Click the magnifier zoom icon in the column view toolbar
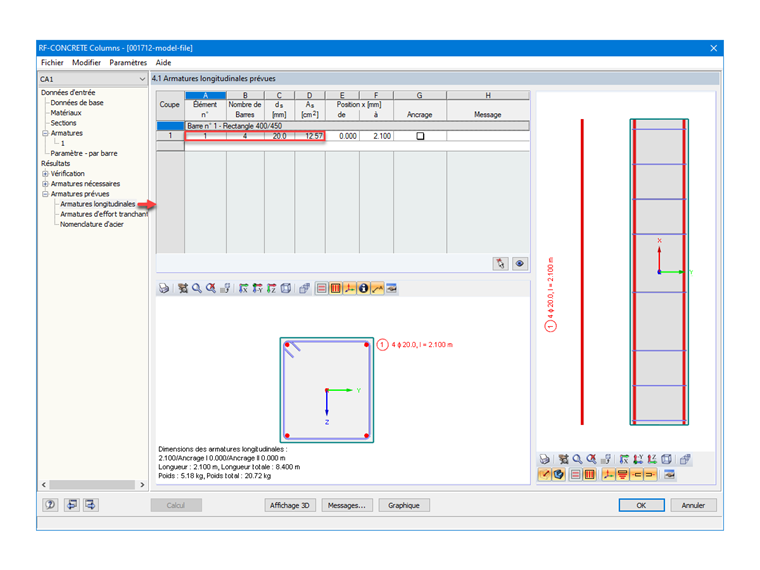The image size is (760, 570). (x=577, y=459)
